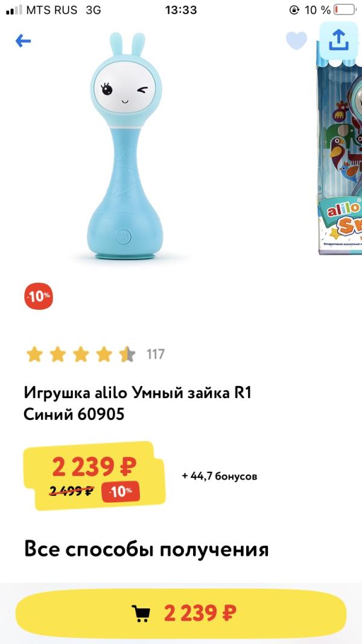
Task: Tap the red -10% discount badge under photo
Action: (39, 295)
